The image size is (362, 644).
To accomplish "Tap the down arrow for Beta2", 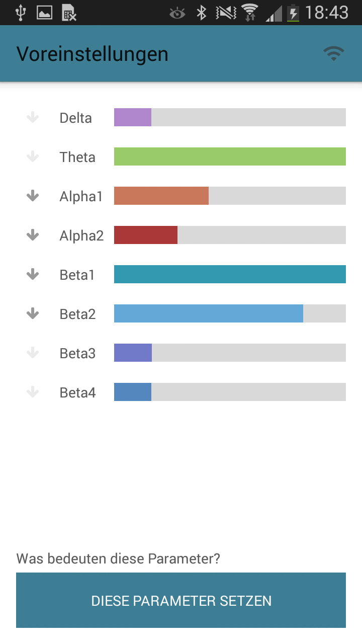I will point(33,314).
